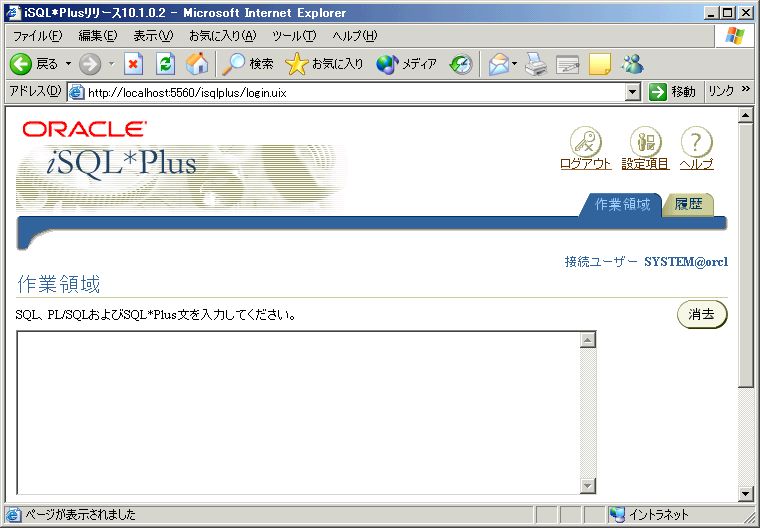Open the Help (ヘルプ) menu
The width and height of the screenshot is (760, 528).
[x=355, y=36]
